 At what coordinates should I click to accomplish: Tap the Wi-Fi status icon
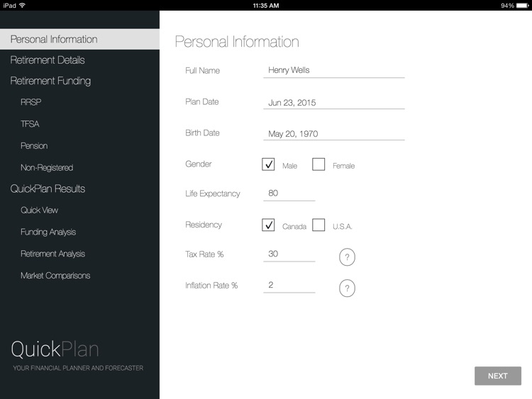point(23,5)
